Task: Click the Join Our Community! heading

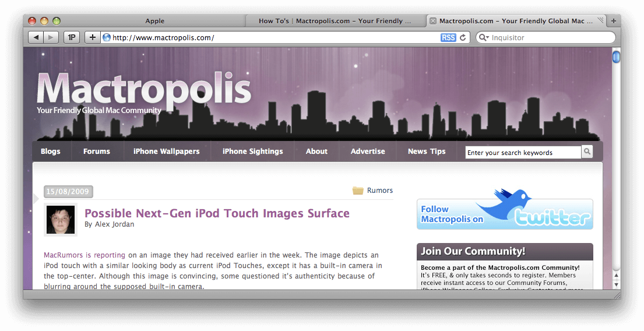Action: 473,251
